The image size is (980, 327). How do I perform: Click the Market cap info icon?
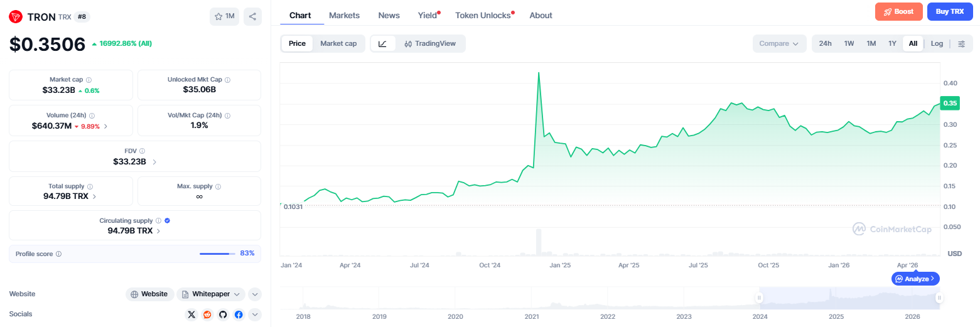pyautogui.click(x=89, y=80)
